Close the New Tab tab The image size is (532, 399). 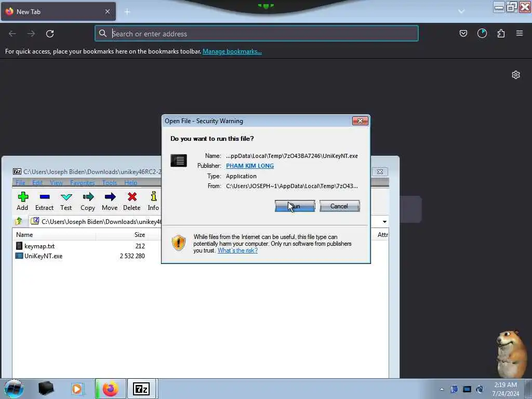[107, 11]
